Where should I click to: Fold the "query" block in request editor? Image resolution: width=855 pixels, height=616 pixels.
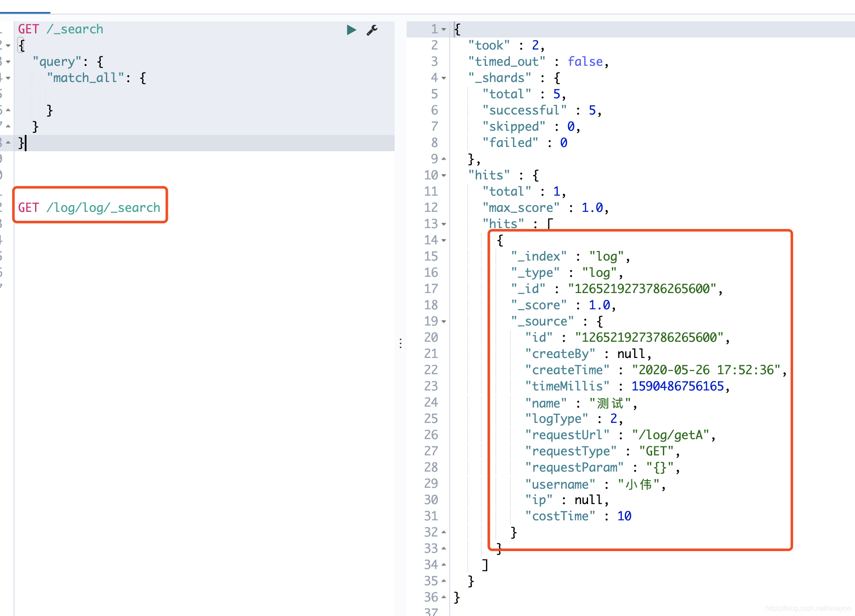coord(8,62)
